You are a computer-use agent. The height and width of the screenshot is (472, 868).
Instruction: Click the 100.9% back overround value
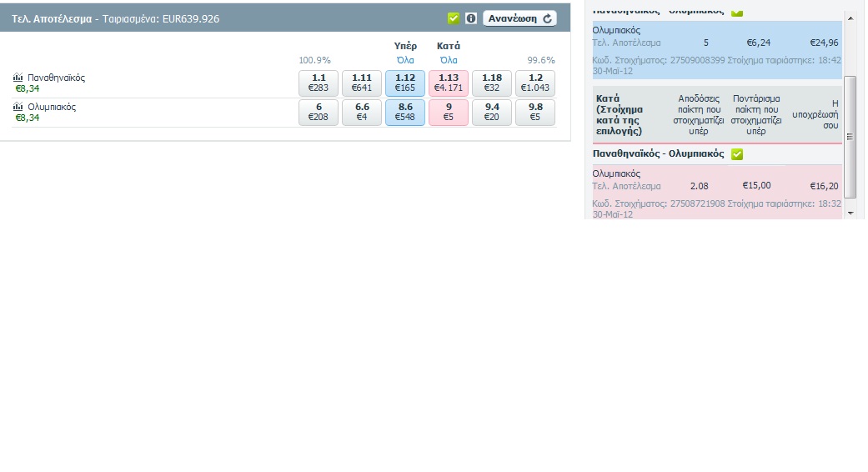coord(314,60)
